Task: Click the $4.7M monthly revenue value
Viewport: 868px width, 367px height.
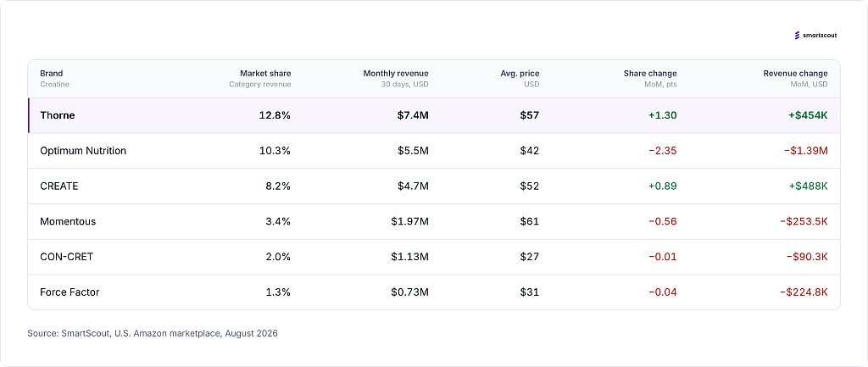Action: pos(414,186)
